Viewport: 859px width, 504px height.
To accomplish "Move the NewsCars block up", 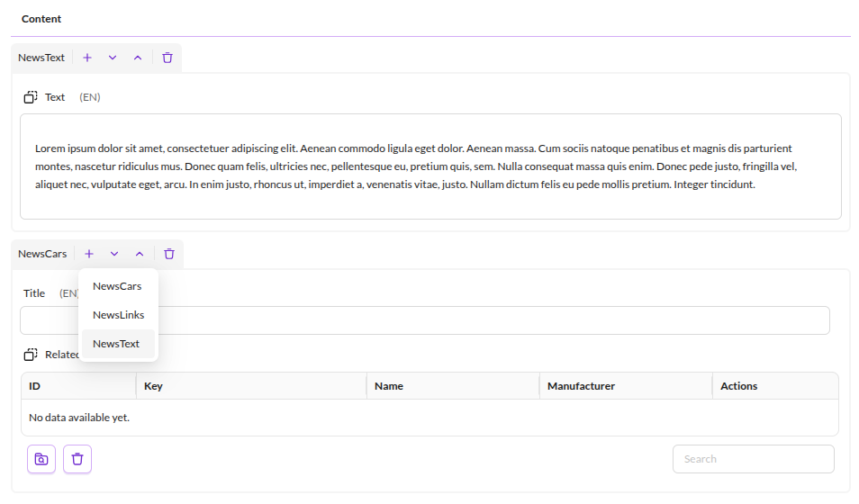I will [x=140, y=254].
